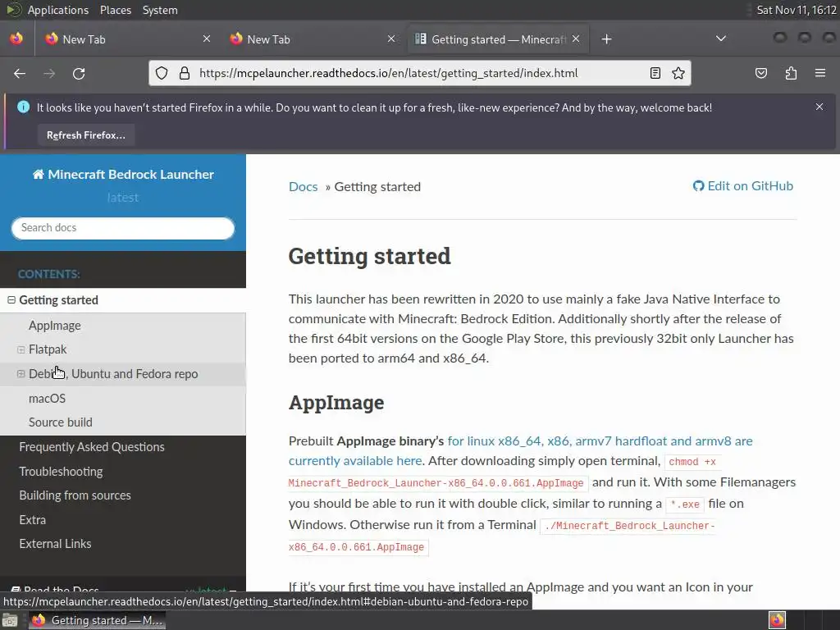
Task: Open Building from sources page
Action: pyautogui.click(x=75, y=495)
